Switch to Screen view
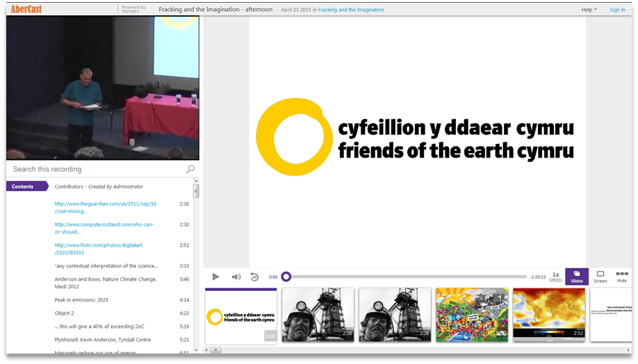The image size is (638, 364). tap(600, 276)
